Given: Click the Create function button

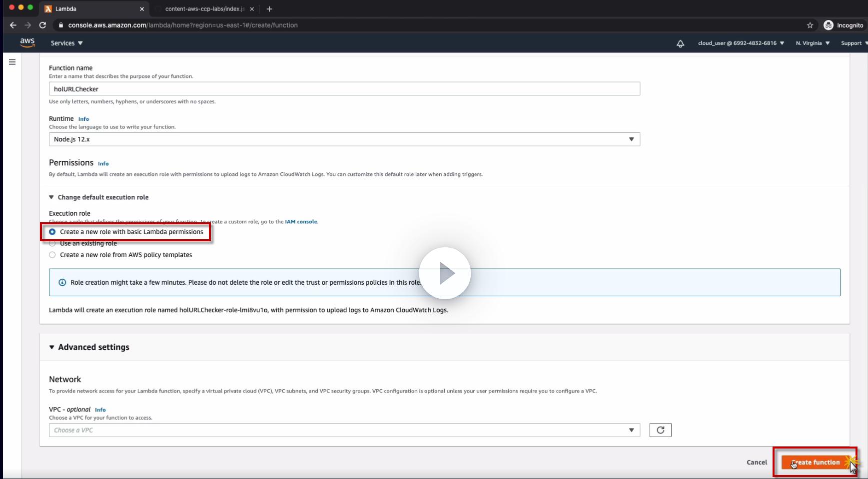Looking at the screenshot, I should [x=816, y=463].
